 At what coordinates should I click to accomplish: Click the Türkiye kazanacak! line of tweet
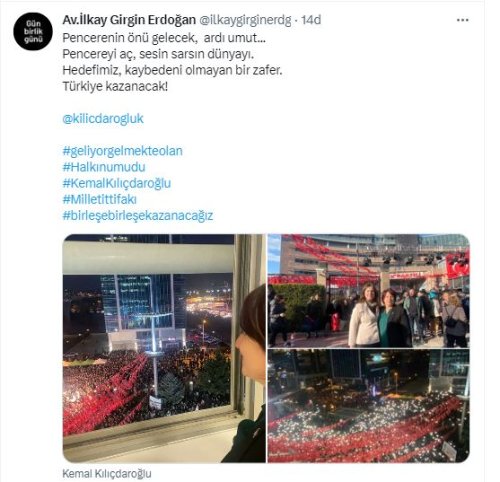[x=115, y=87]
